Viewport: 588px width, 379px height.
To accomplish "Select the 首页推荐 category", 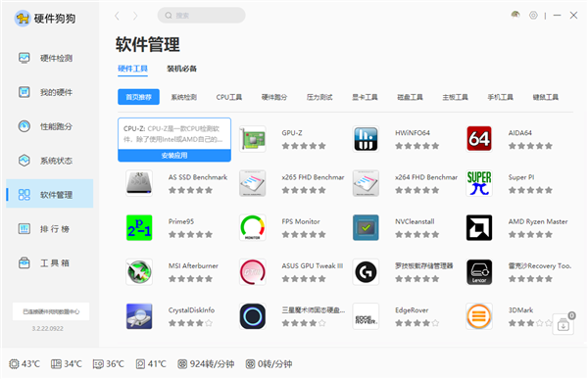I will pos(138,97).
